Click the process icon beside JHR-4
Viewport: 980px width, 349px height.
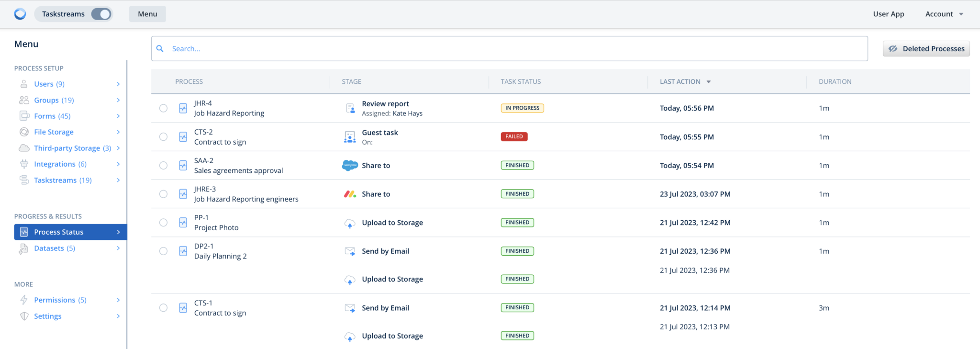click(183, 109)
